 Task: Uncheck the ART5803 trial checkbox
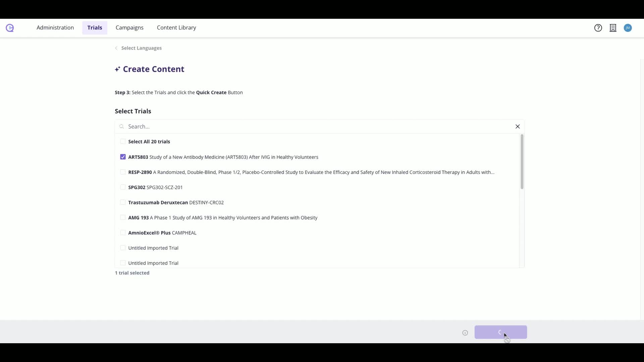coord(123,157)
